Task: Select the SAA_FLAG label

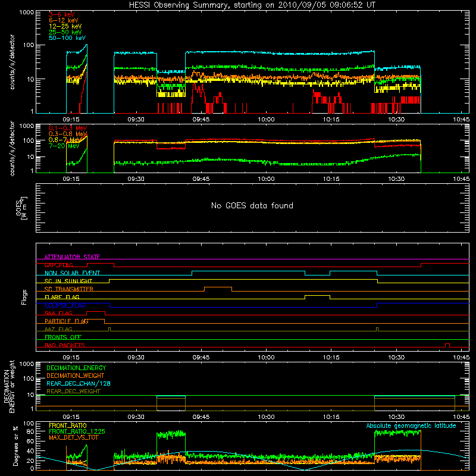Action: [58, 313]
